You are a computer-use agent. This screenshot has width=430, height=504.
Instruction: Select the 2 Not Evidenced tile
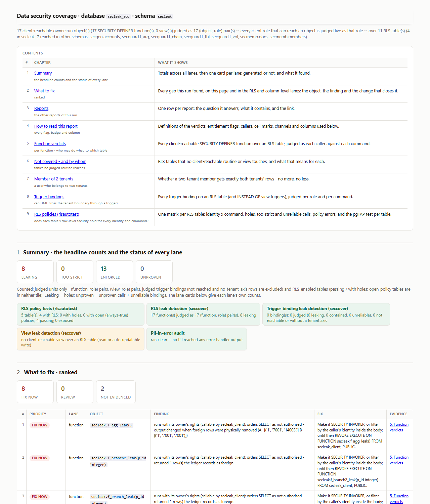coord(116,392)
